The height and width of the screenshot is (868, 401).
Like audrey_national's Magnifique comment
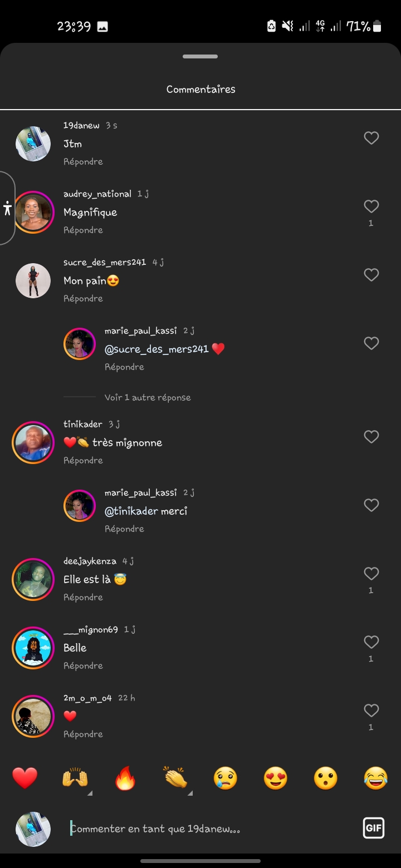[x=371, y=206]
